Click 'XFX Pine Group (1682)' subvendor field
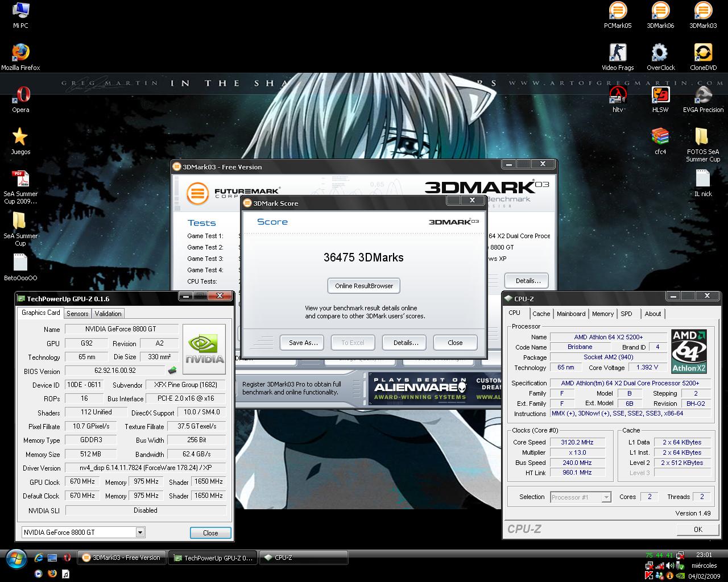Viewport: 728px width, 582px height. [x=185, y=385]
